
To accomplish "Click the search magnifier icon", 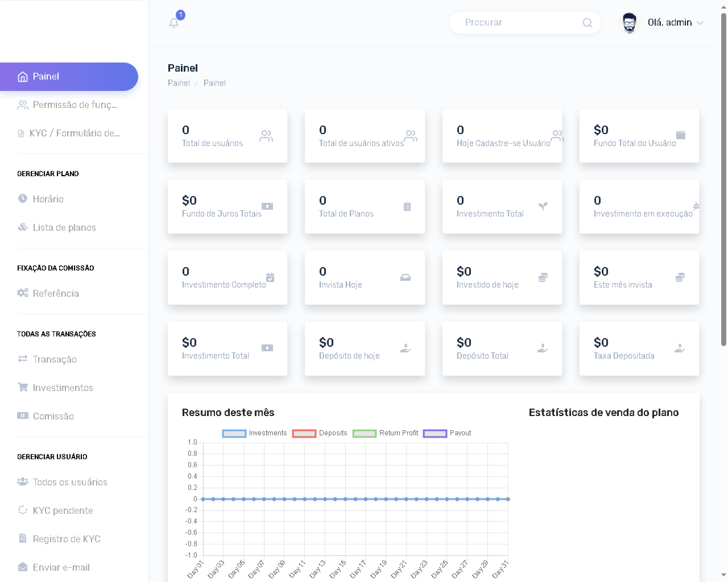I will point(587,23).
